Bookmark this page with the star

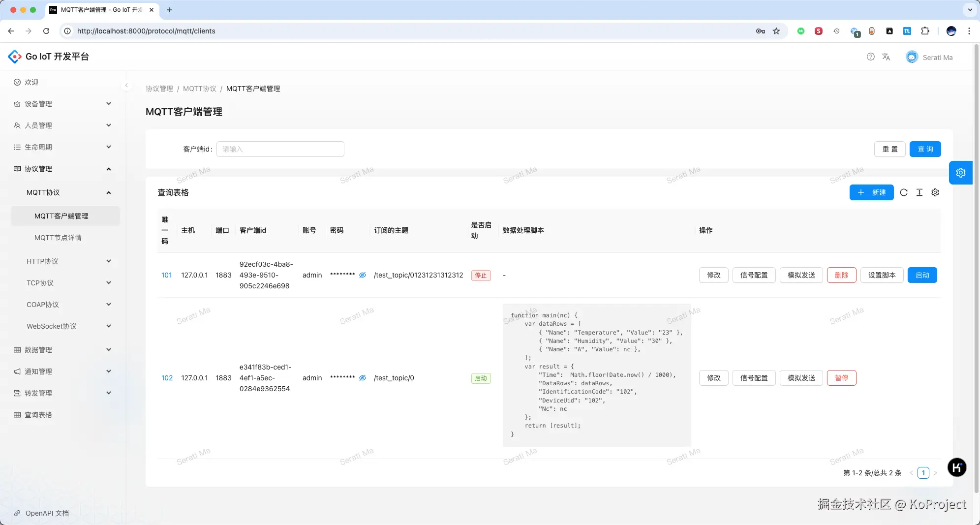[x=776, y=31]
